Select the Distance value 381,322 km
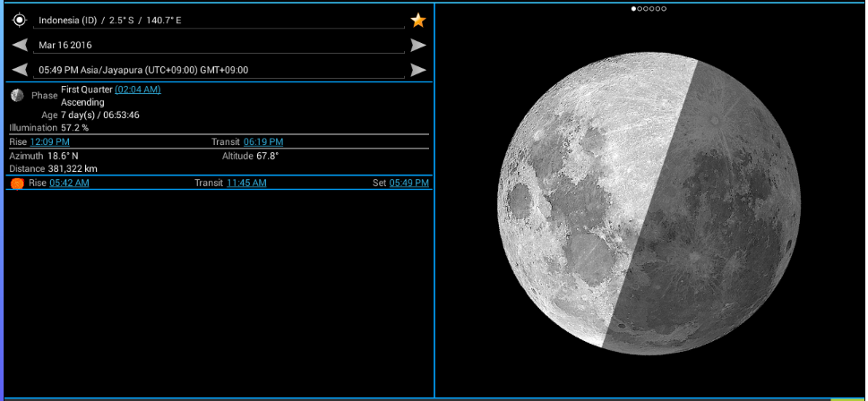Viewport: 868px width, 401px height. [73, 168]
